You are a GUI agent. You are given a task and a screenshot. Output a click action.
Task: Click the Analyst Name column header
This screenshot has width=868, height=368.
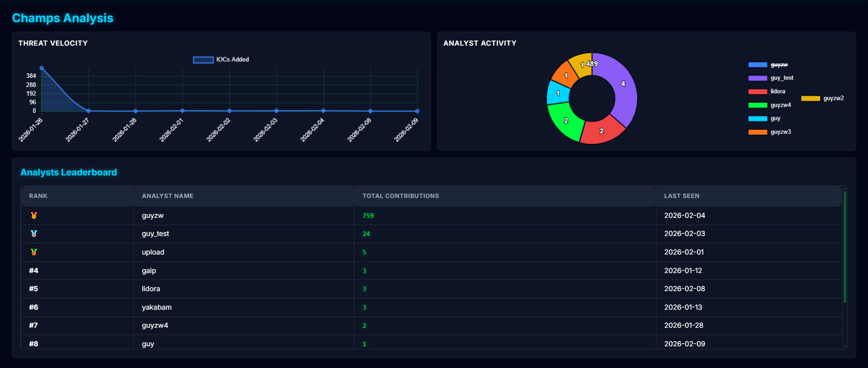tap(167, 196)
